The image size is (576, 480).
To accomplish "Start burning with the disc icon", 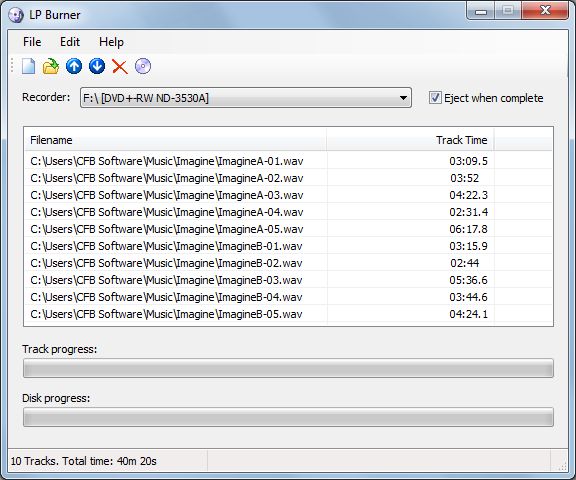I will coord(143,66).
